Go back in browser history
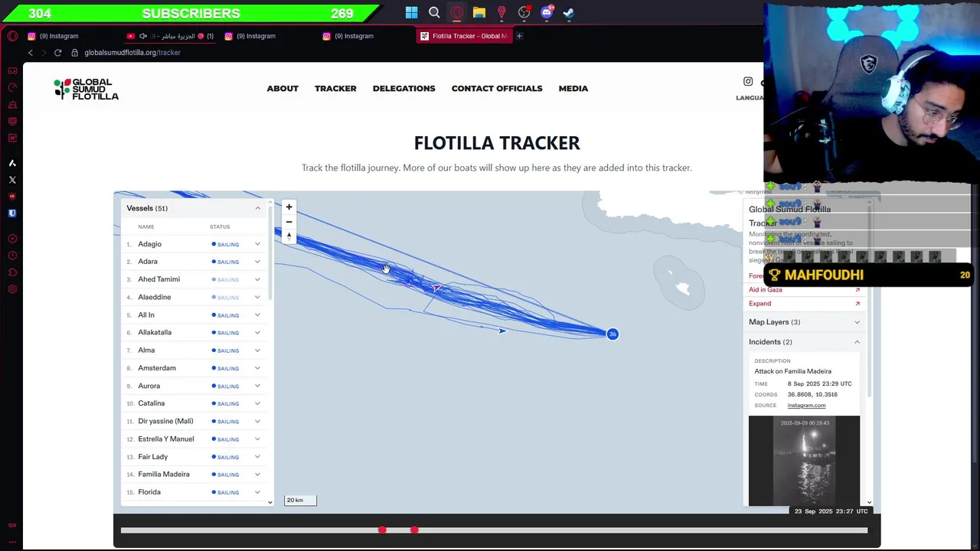The width and height of the screenshot is (980, 551). [x=30, y=53]
